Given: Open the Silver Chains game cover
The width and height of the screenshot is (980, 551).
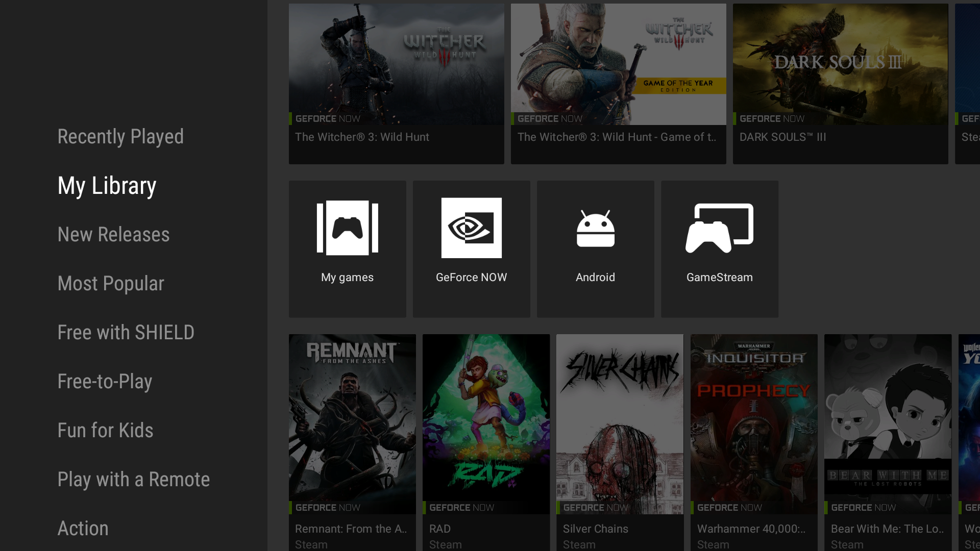Looking at the screenshot, I should tap(620, 423).
